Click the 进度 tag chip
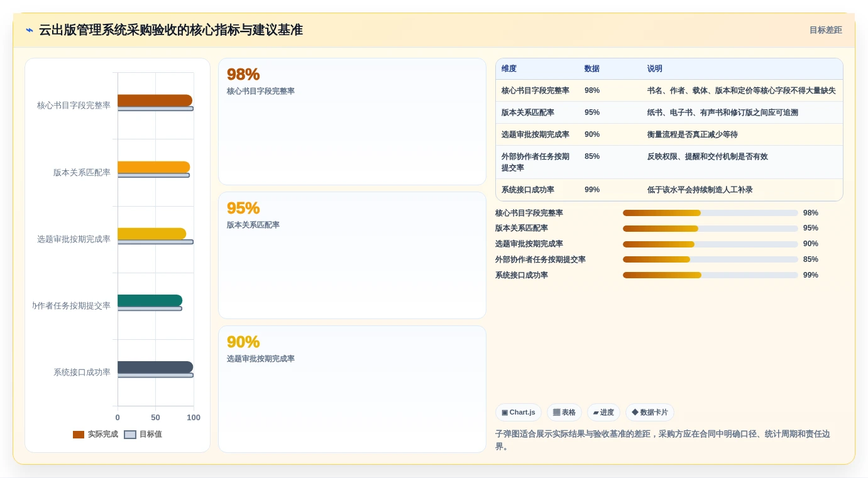868x478 pixels. coord(603,413)
